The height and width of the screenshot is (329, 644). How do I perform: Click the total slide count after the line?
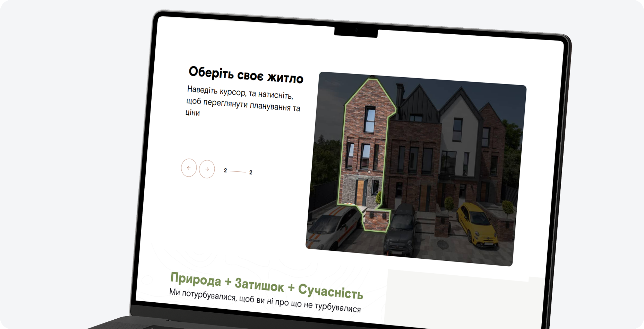(x=251, y=172)
